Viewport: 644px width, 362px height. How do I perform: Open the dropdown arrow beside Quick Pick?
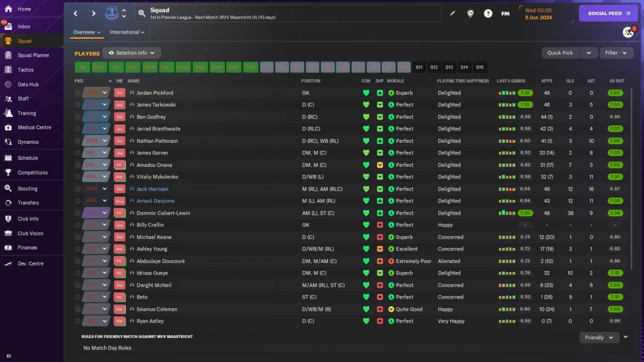tap(589, 53)
